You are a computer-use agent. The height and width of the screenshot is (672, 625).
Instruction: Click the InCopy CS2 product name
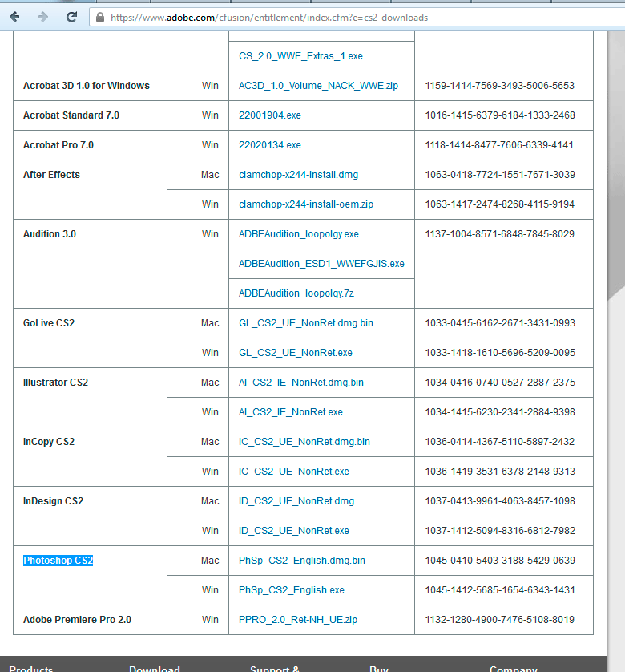click(x=48, y=442)
